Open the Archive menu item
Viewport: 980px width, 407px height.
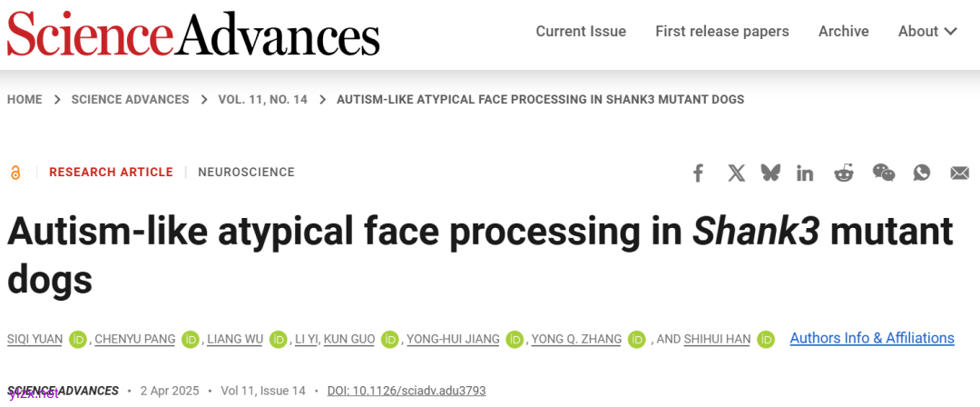coord(844,32)
